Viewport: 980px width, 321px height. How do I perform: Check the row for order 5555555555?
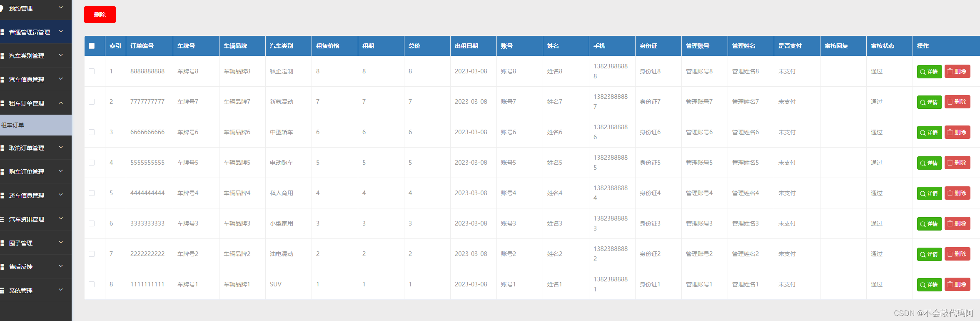click(92, 163)
